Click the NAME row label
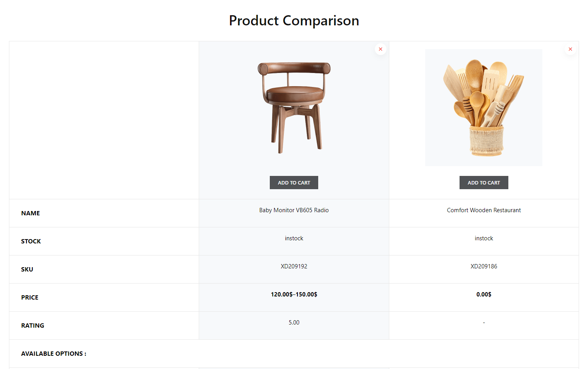The height and width of the screenshot is (369, 588). point(30,213)
